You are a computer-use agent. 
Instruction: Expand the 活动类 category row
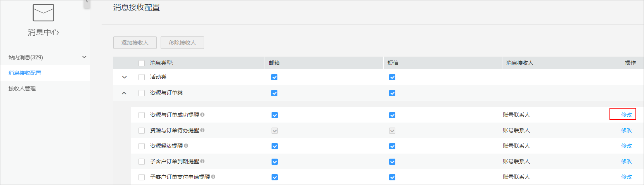pos(125,77)
